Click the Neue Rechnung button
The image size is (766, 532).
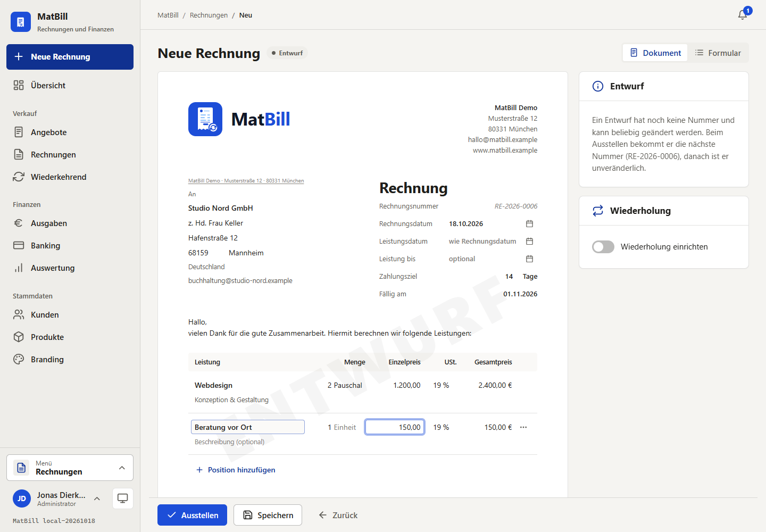click(x=70, y=57)
